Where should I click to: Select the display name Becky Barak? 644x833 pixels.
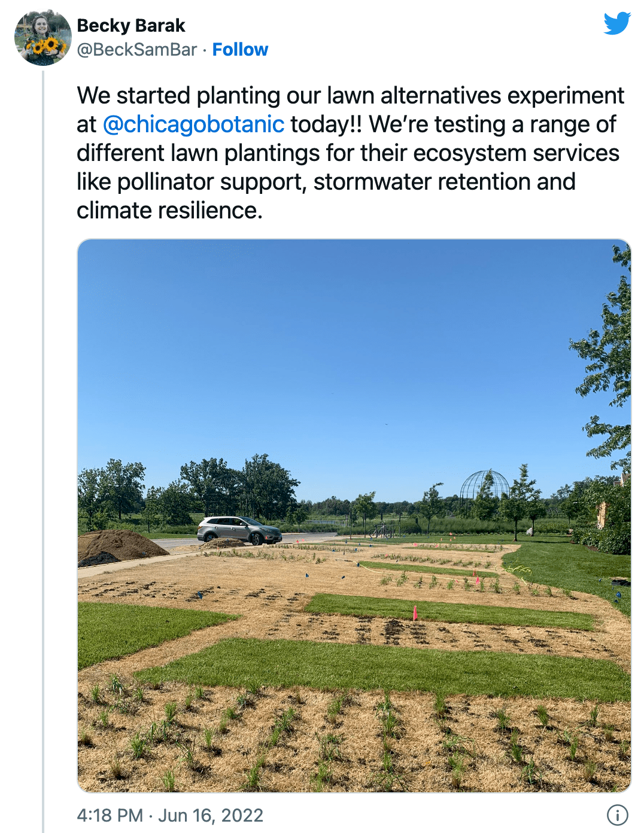130,25
